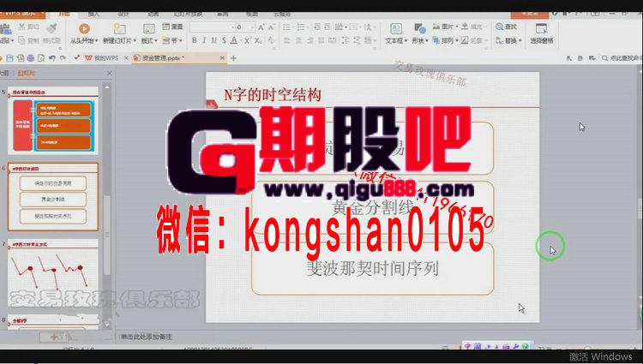
Task: Click the 版式 layout icon
Action: [148, 28]
